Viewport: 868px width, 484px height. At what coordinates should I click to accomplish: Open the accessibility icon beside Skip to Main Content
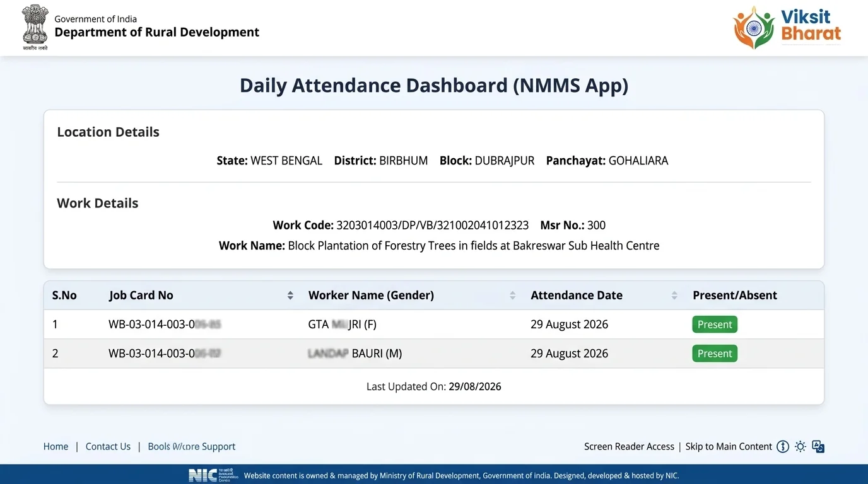783,447
